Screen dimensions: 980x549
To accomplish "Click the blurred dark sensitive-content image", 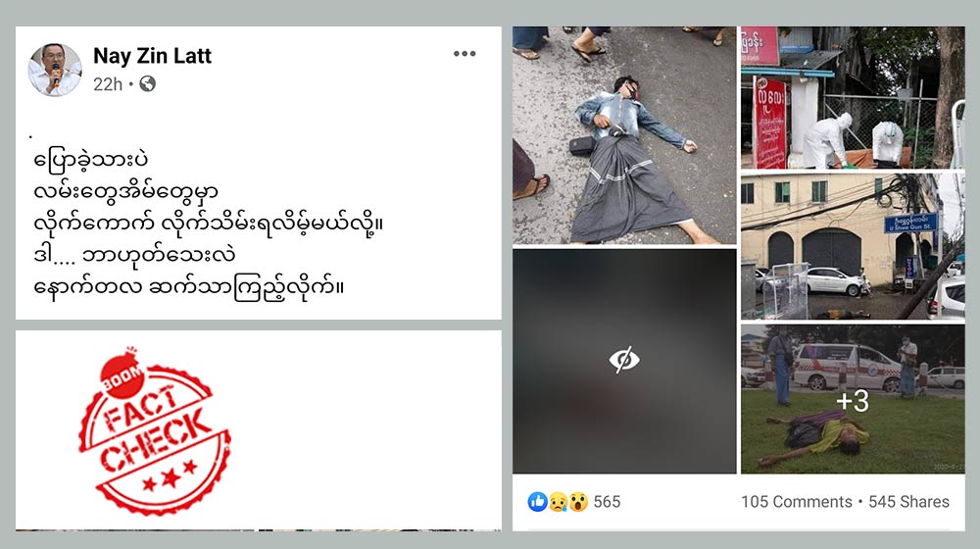I will [x=624, y=361].
